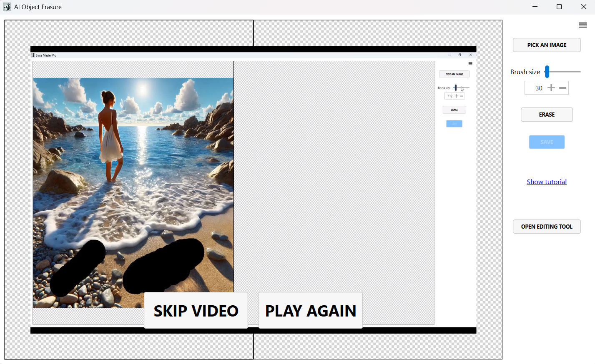The width and height of the screenshot is (595, 364).
Task: Maximize the AI Object Erasure window
Action: 559,7
